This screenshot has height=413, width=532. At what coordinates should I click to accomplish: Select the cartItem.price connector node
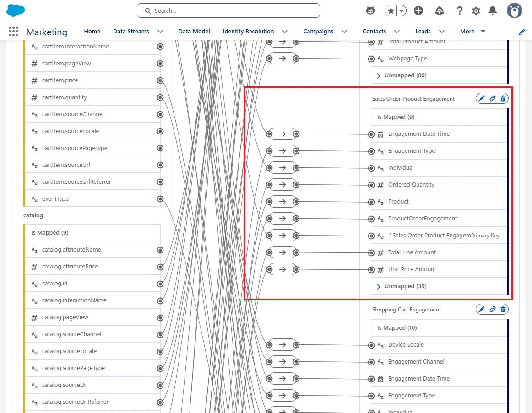[160, 80]
